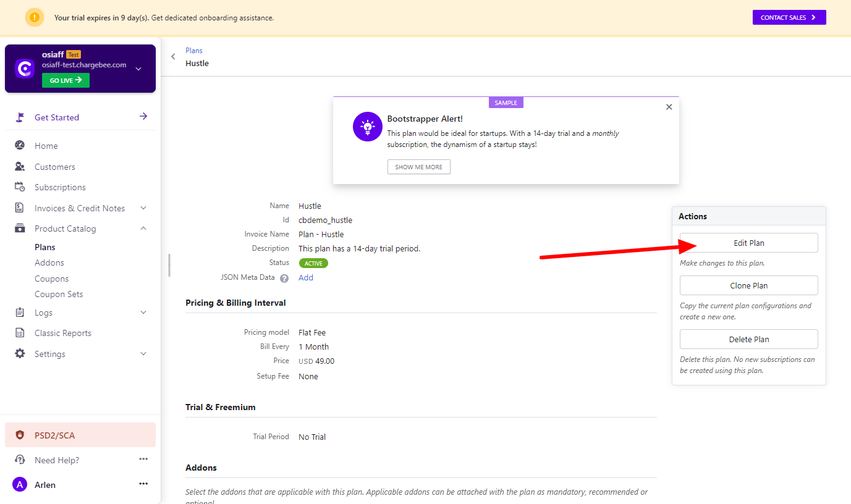The height and width of the screenshot is (504, 851).
Task: Click the lightbulb icon in Bootstrapper Alert
Action: [368, 127]
